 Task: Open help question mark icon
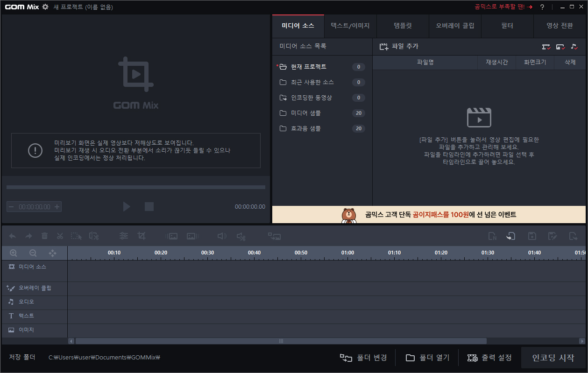[542, 7]
